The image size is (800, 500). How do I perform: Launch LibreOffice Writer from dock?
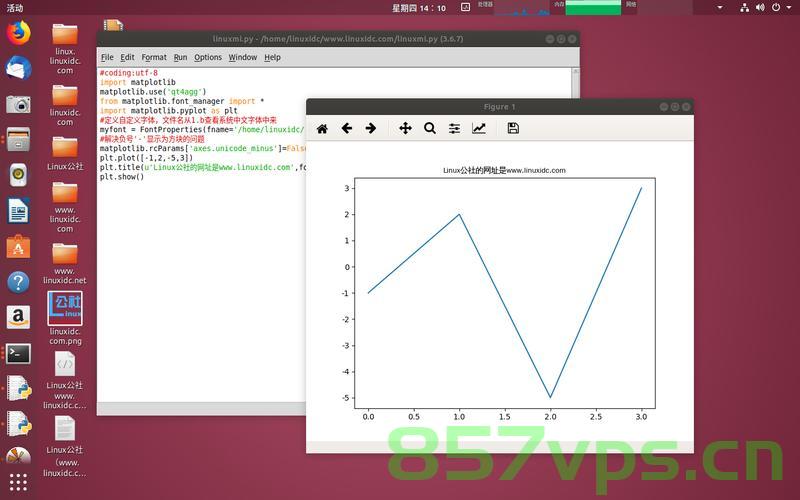pyautogui.click(x=18, y=211)
